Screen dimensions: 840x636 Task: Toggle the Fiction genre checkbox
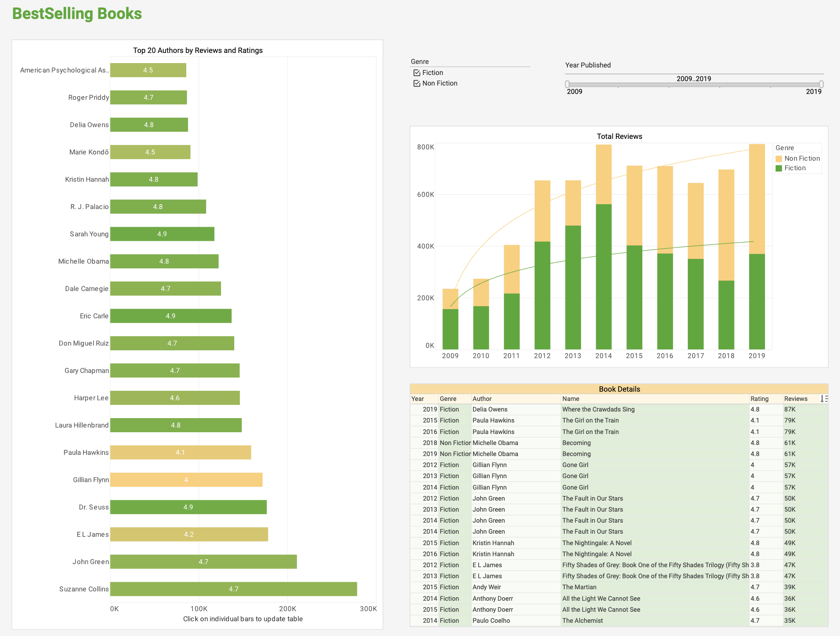(x=416, y=73)
